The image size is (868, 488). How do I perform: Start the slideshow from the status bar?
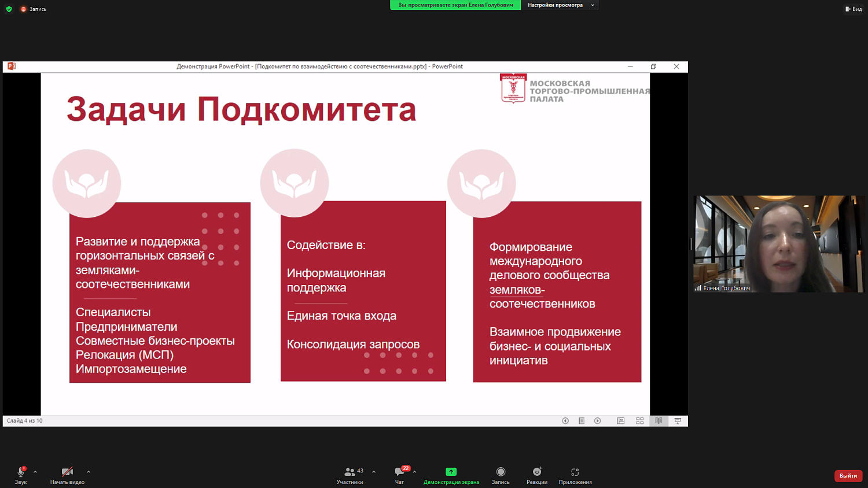(677, 420)
